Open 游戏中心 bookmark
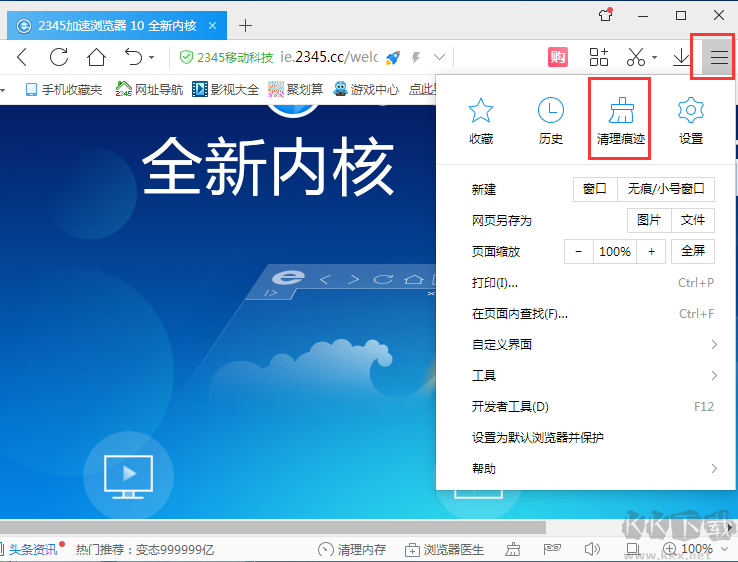Viewport: 738px width, 562px height. click(366, 89)
